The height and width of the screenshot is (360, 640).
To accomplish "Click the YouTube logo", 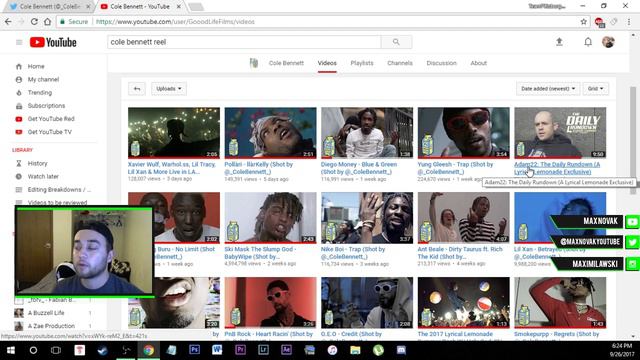I will (53, 42).
